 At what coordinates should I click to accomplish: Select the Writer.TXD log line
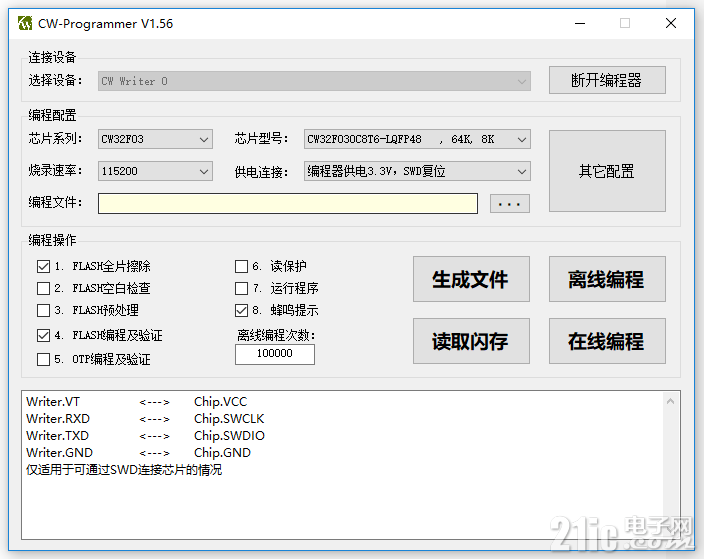(x=145, y=436)
